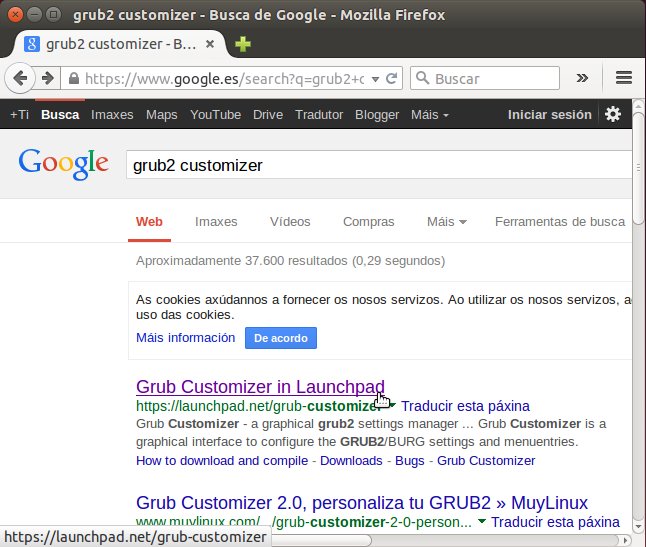
Task: Click Iniciar sesión to sign in
Action: coord(549,115)
